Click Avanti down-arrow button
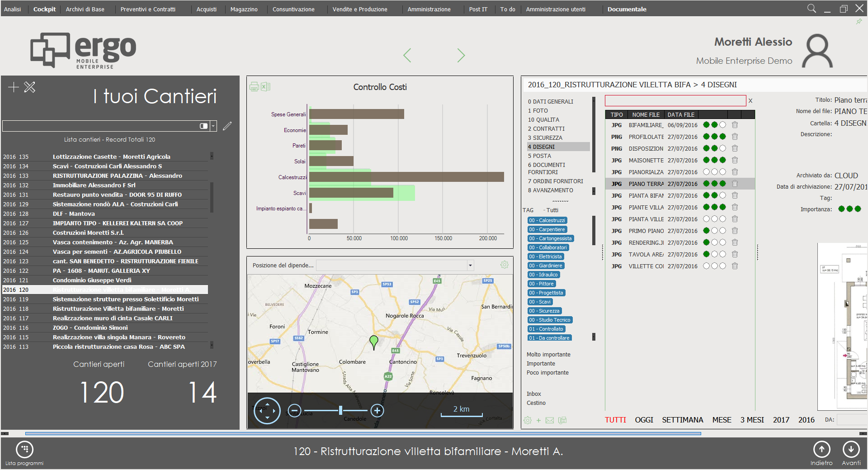Image resolution: width=868 pixels, height=470 pixels. pyautogui.click(x=851, y=453)
